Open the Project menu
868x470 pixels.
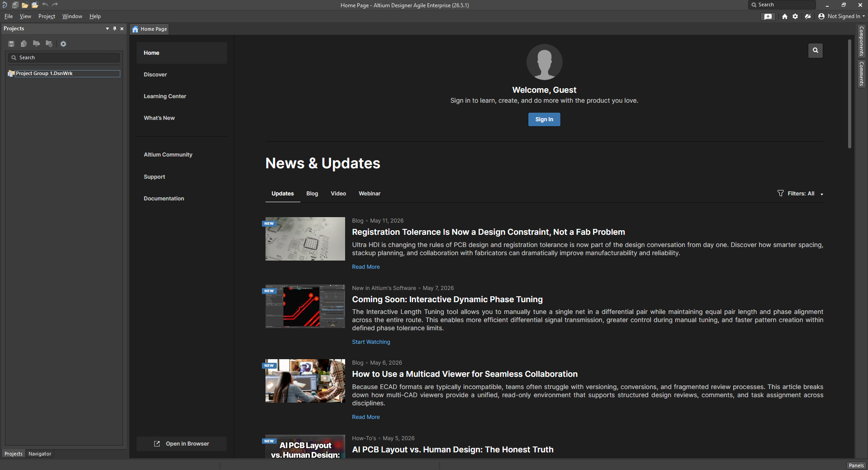[x=47, y=16]
